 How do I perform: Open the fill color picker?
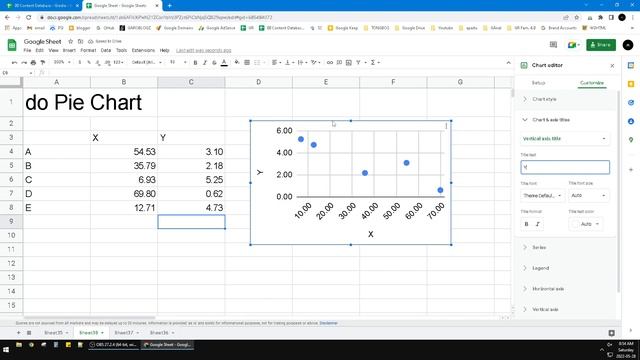[237, 62]
